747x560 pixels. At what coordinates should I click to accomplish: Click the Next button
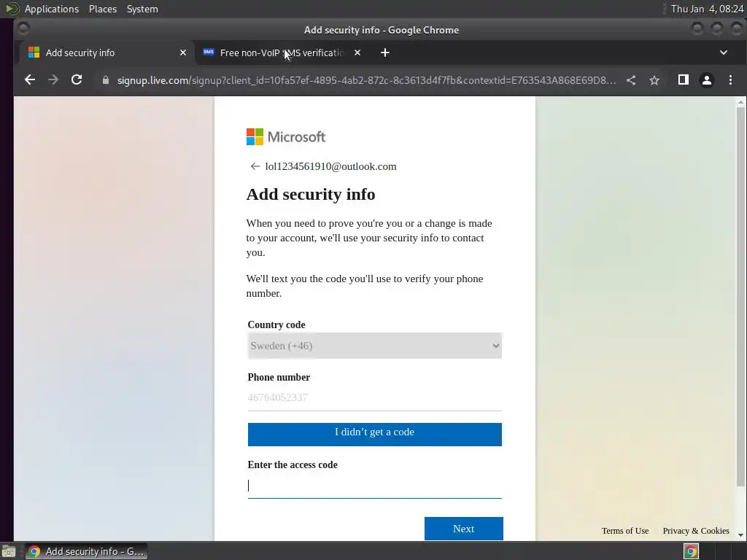463,529
